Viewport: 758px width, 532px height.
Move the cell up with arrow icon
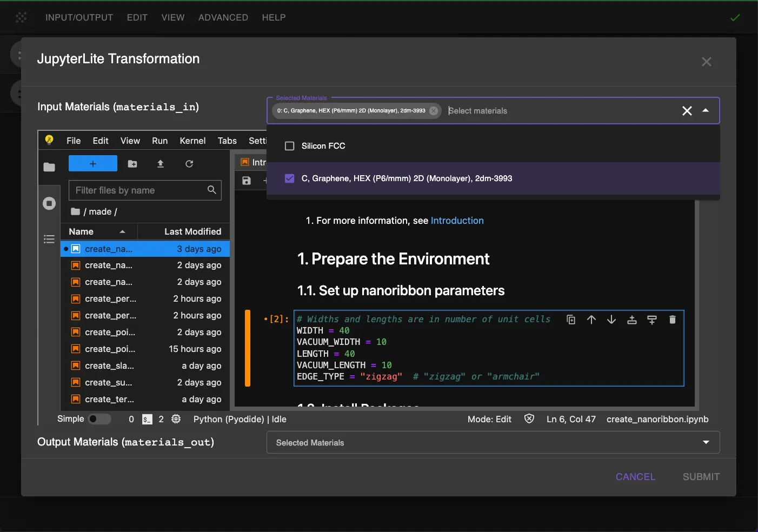point(591,320)
